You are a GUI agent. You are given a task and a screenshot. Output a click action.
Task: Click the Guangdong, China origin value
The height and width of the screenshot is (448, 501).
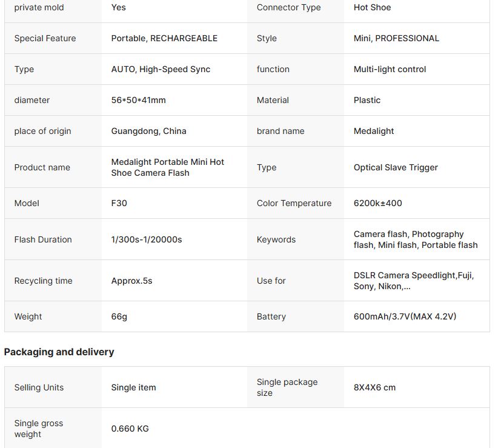click(x=148, y=131)
